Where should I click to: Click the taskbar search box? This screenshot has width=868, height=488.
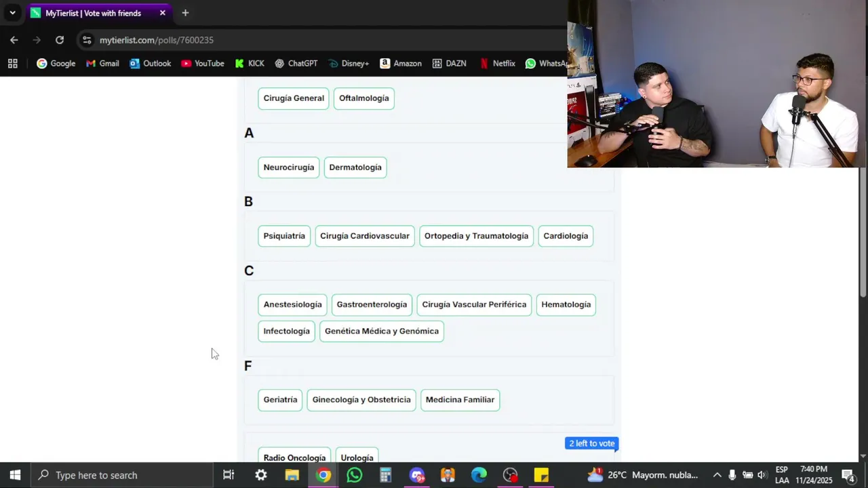point(122,475)
